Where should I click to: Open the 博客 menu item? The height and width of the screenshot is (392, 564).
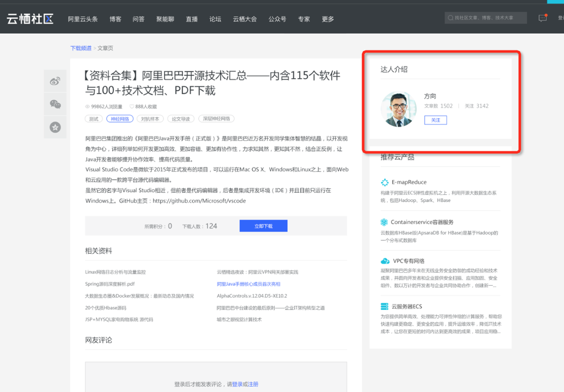point(115,19)
